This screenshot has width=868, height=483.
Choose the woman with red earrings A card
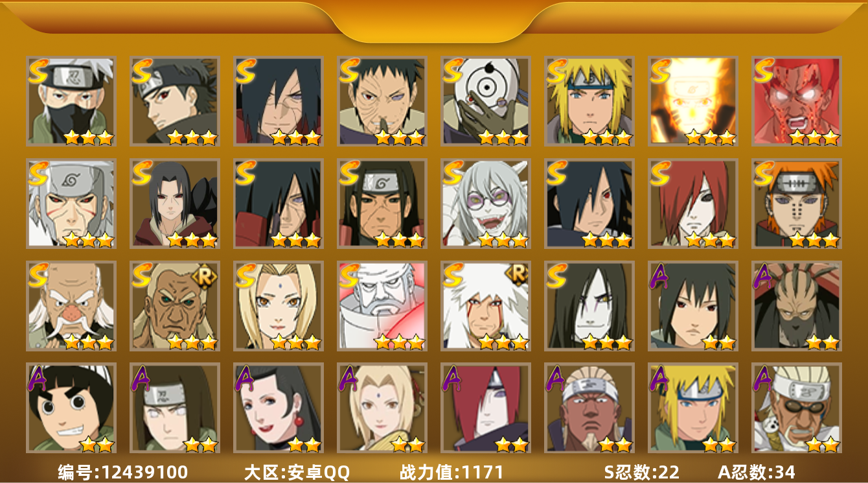[x=279, y=408]
